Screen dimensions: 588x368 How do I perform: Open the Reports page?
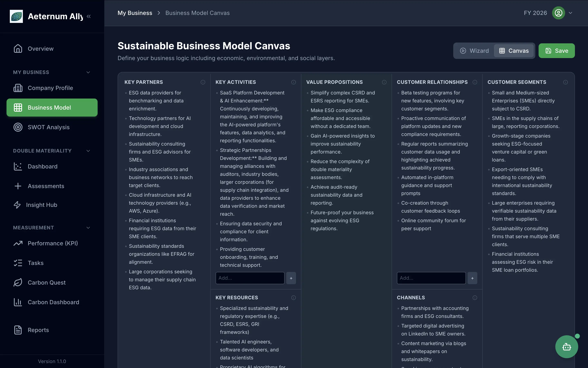[52, 330]
